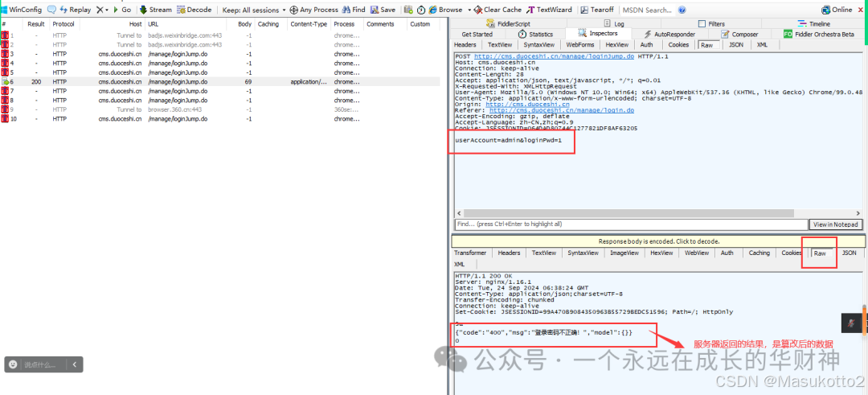Open Fiddler Orchestra Beta tab
The width and height of the screenshot is (868, 395).
click(x=819, y=35)
